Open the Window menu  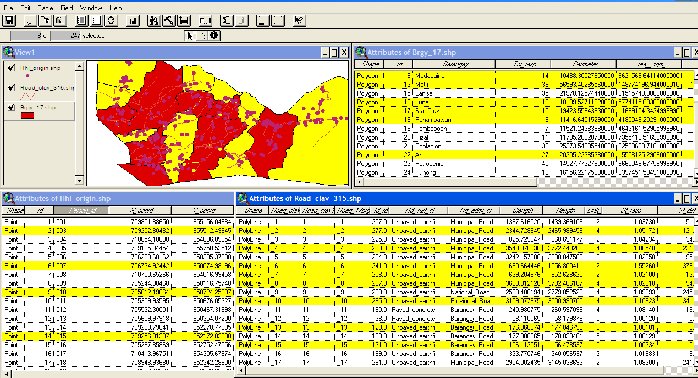coord(90,8)
